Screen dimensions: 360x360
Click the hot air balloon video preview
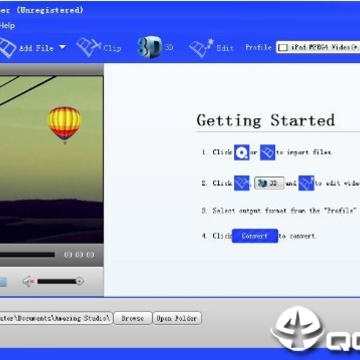coord(51,159)
